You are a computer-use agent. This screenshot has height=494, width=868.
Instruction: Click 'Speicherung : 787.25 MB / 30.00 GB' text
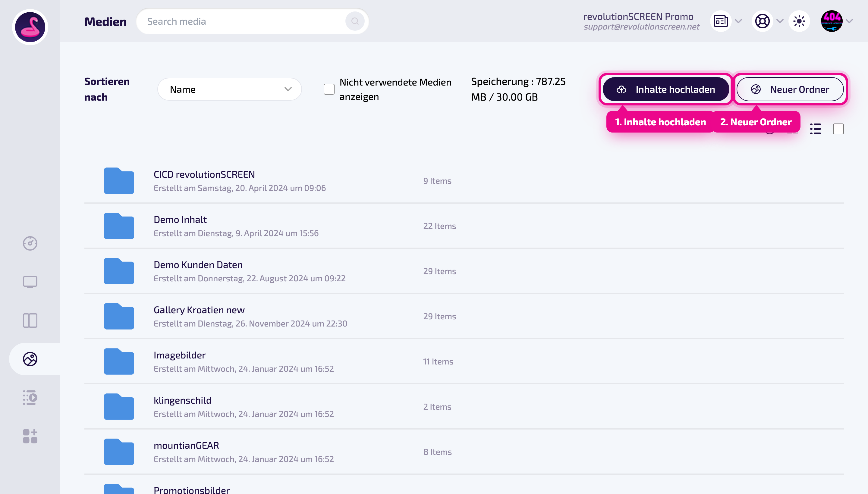pos(518,89)
